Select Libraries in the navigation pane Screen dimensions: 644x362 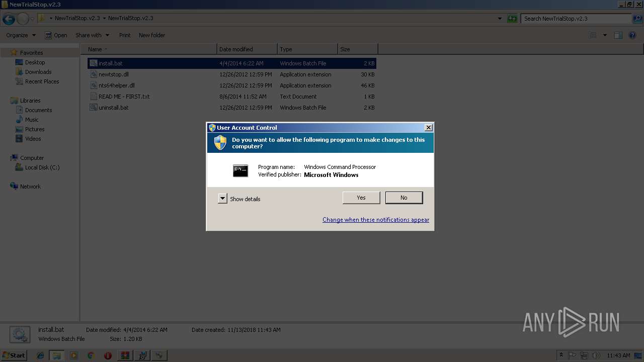pyautogui.click(x=30, y=101)
